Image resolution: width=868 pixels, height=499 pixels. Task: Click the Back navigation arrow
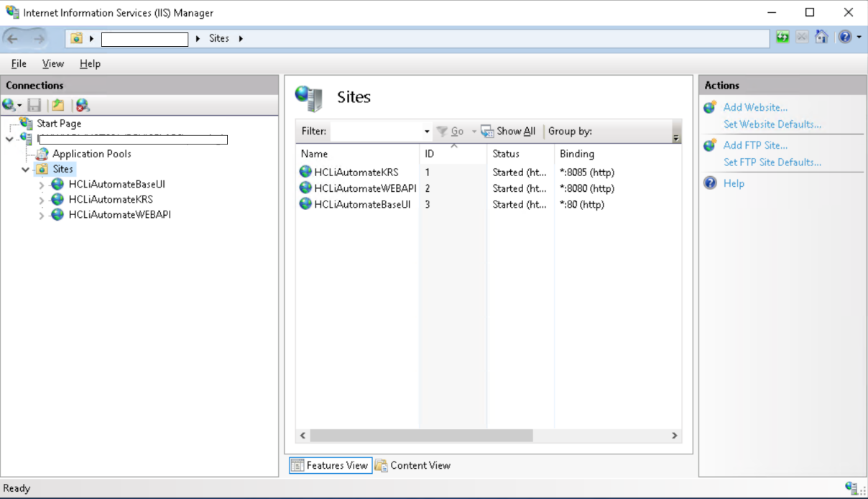pos(13,38)
